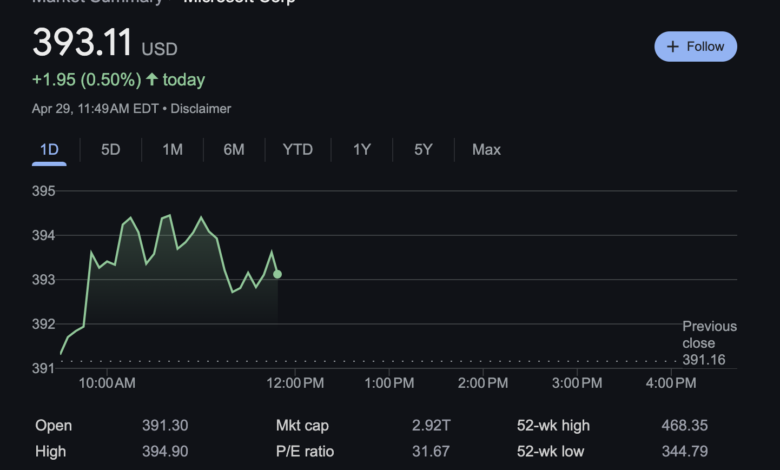Screen dimensions: 780x470
Task: Switch to the 5D range tab
Action: click(x=110, y=150)
